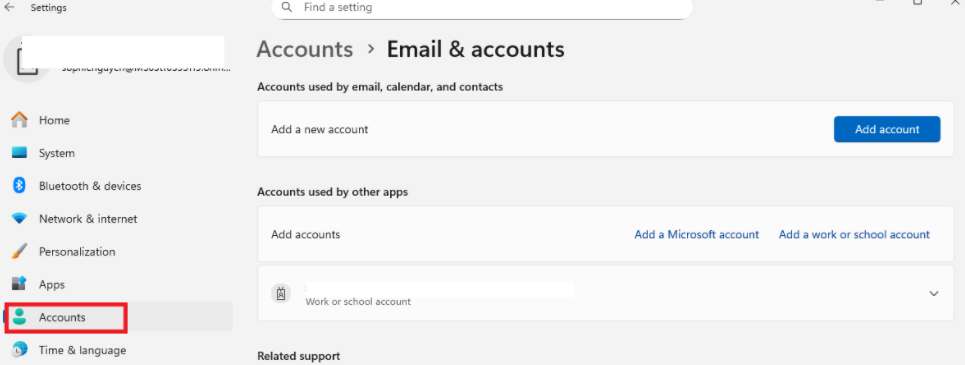Click the Add a new account text

(x=319, y=129)
